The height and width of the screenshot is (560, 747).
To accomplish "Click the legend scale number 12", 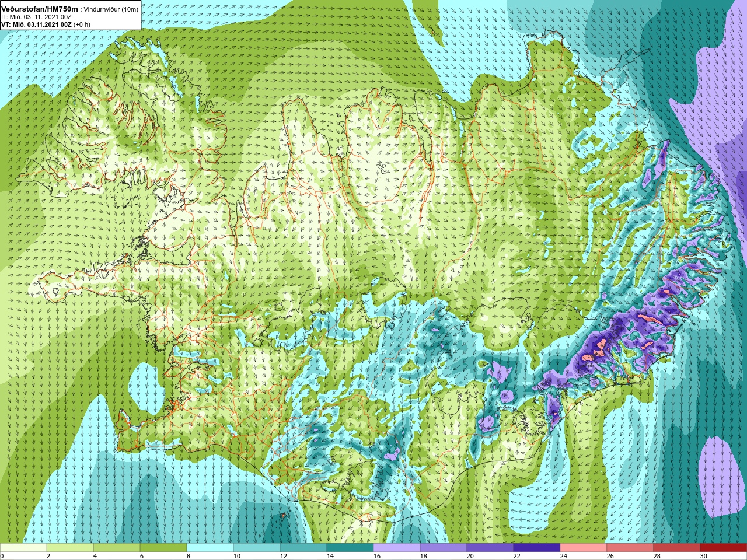I will coord(284,556).
